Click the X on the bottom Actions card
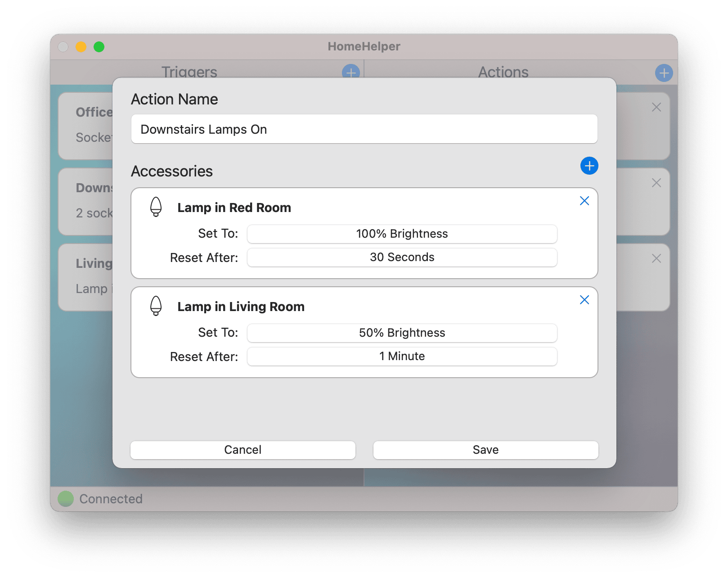The height and width of the screenshot is (578, 728). point(656,258)
